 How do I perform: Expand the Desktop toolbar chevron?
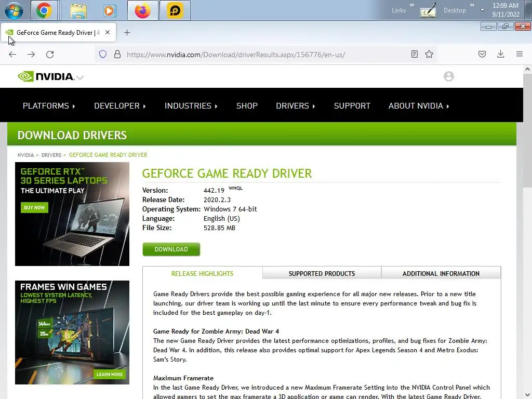(x=472, y=5)
